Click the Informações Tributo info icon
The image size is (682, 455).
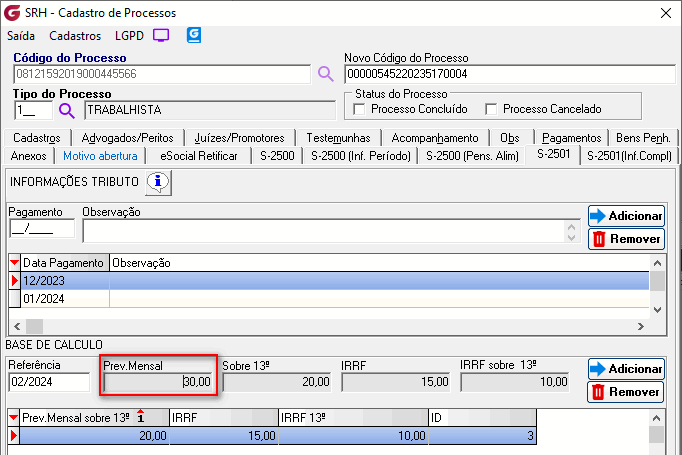pos(159,182)
